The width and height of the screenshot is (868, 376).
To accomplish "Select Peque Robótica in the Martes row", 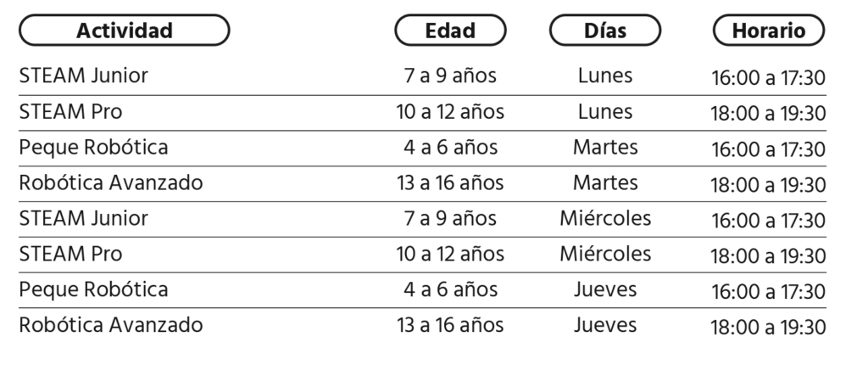I will [93, 147].
